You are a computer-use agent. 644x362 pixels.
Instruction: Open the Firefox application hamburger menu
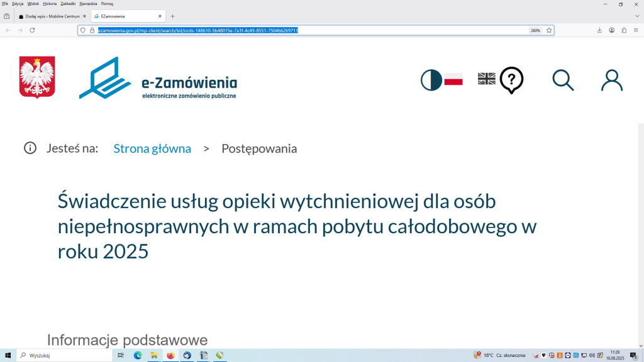click(x=635, y=30)
